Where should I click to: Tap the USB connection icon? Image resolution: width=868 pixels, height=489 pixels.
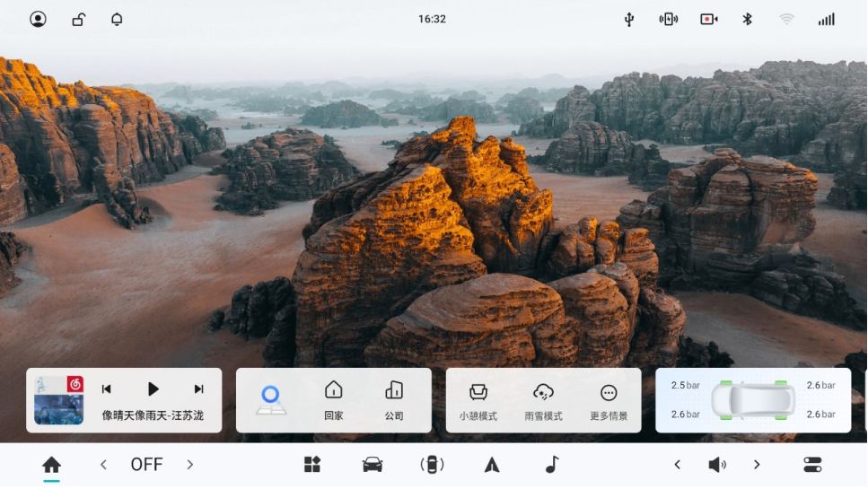click(629, 19)
